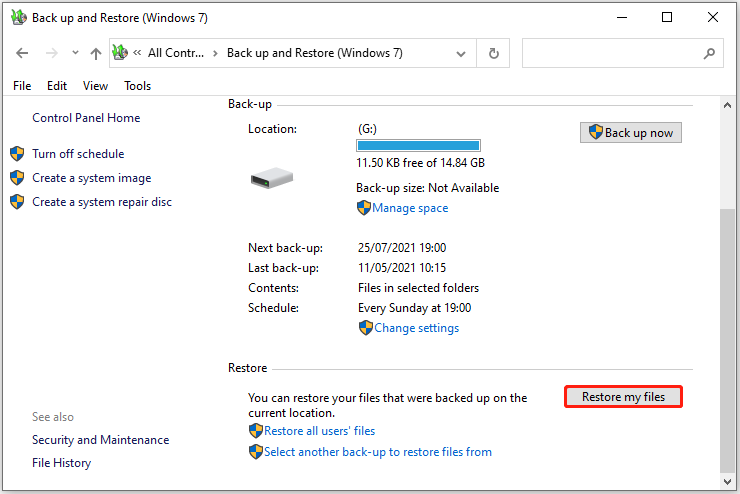The height and width of the screenshot is (494, 740).
Task: Click the shield icon beside Manage space
Action: [364, 208]
